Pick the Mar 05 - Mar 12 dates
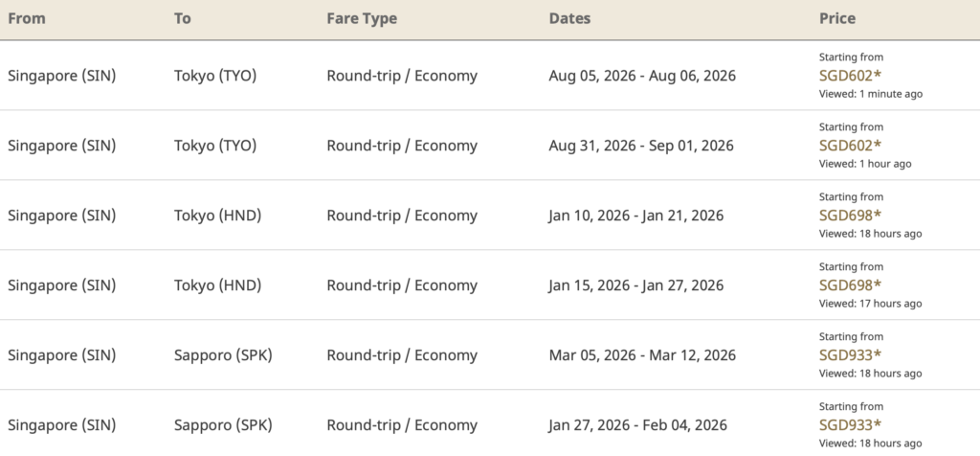This screenshot has width=980, height=456. (x=642, y=355)
